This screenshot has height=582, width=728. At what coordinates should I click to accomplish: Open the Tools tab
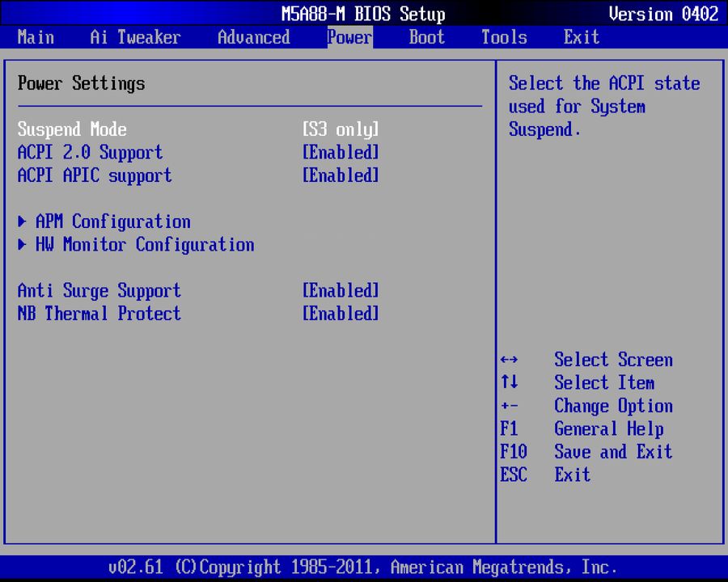(x=504, y=37)
